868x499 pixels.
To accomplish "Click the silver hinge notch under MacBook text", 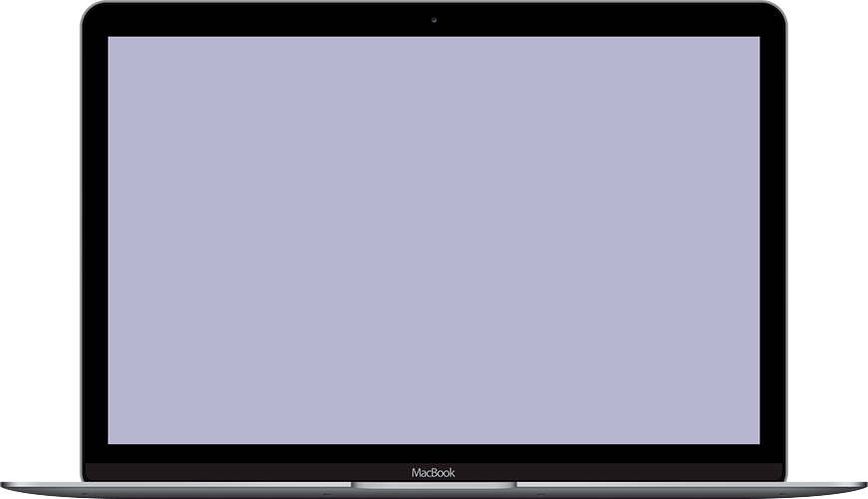I will coord(433,485).
